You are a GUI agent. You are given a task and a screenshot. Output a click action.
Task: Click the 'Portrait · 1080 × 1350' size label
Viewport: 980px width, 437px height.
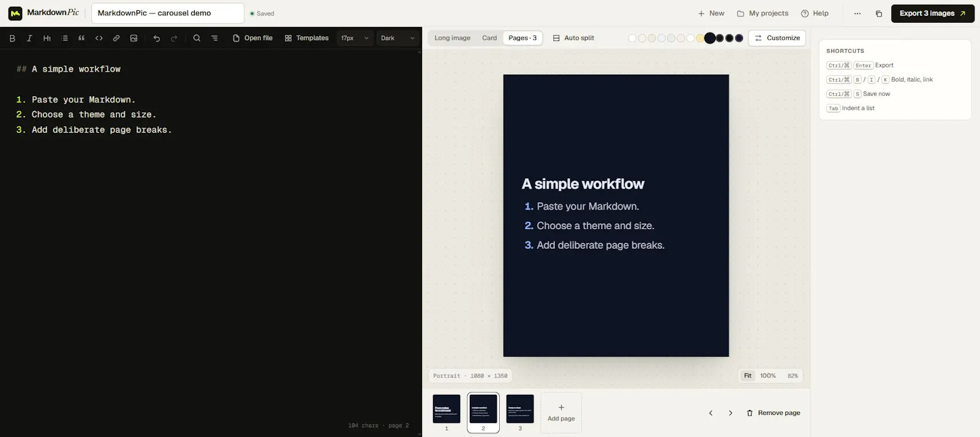[x=470, y=376]
